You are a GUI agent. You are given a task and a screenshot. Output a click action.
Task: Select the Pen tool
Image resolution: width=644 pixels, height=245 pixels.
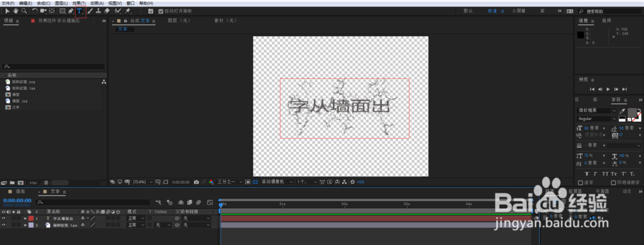(x=71, y=11)
